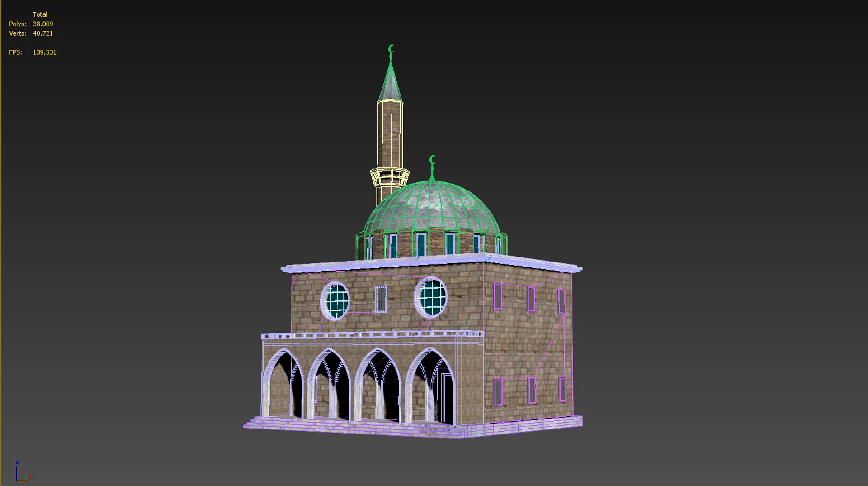
Task: Select the left round window on the facade
Action: pyautogui.click(x=335, y=301)
